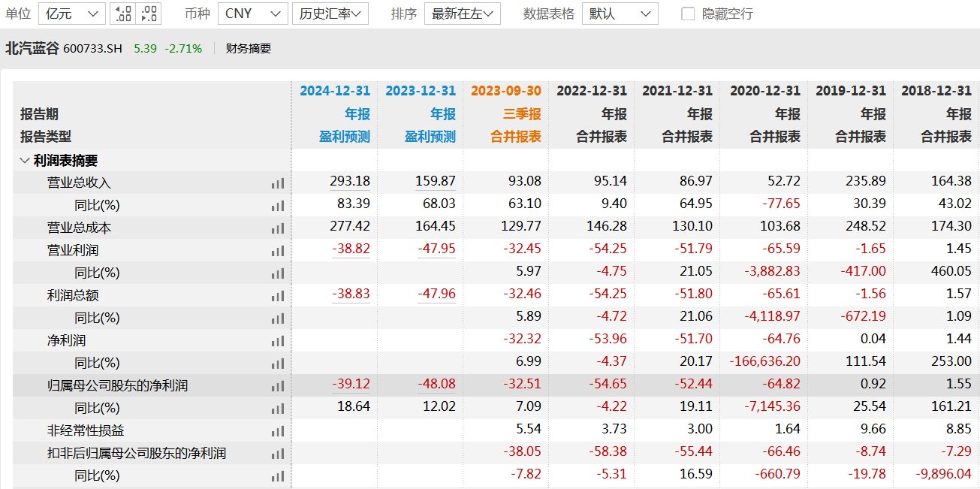Open the 历史汇率 dropdown
Screen dimensions: 980x489
330,14
